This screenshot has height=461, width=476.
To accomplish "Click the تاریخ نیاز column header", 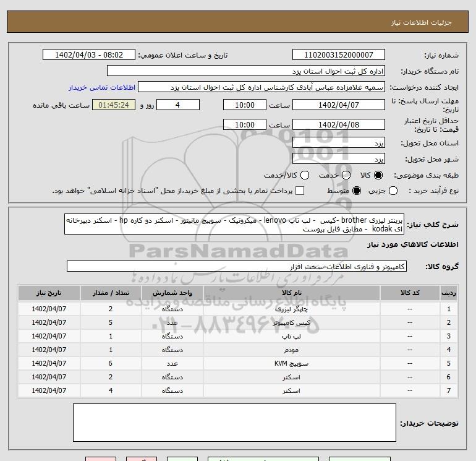I will point(49,293).
